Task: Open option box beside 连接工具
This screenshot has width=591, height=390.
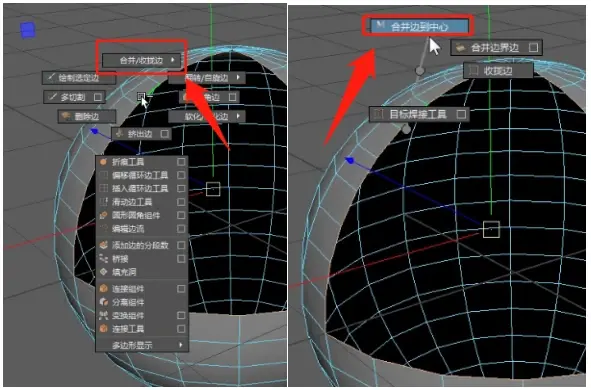Action: (x=181, y=329)
